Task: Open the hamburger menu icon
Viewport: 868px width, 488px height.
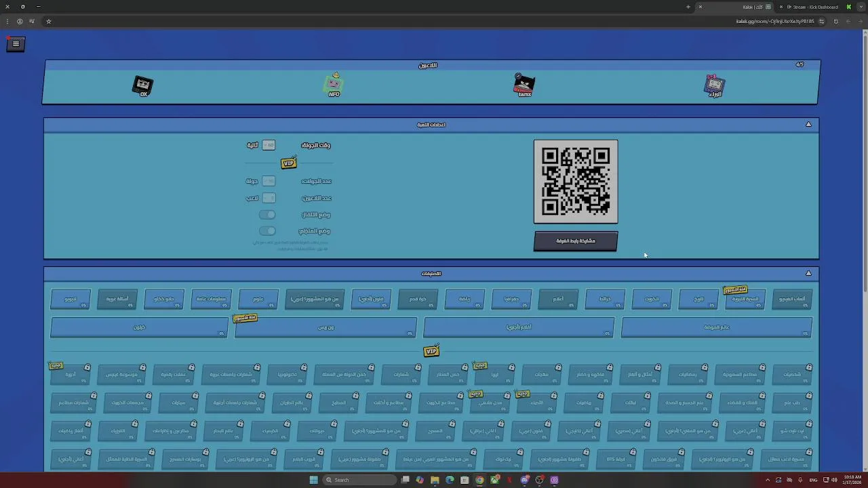Action: click(16, 44)
